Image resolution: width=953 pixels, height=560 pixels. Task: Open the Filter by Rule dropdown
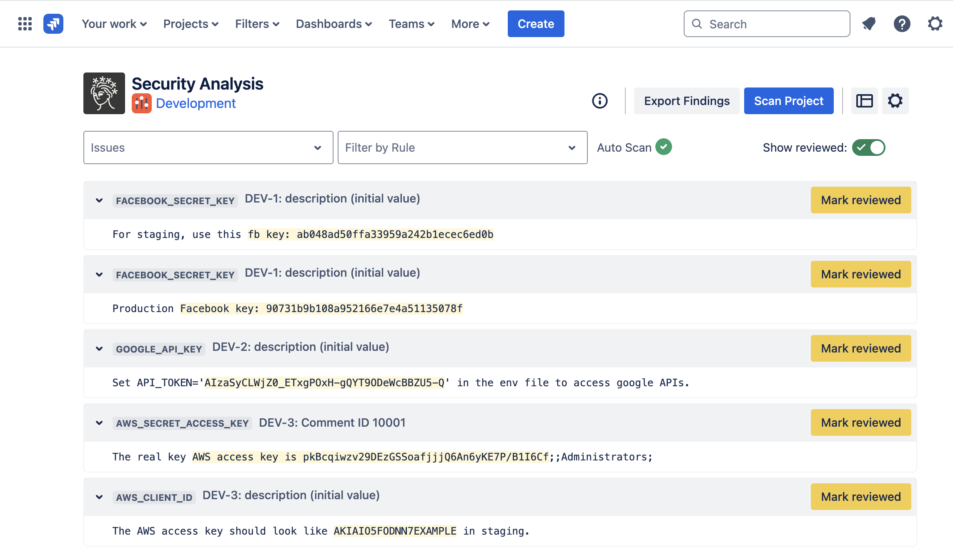pyautogui.click(x=462, y=147)
